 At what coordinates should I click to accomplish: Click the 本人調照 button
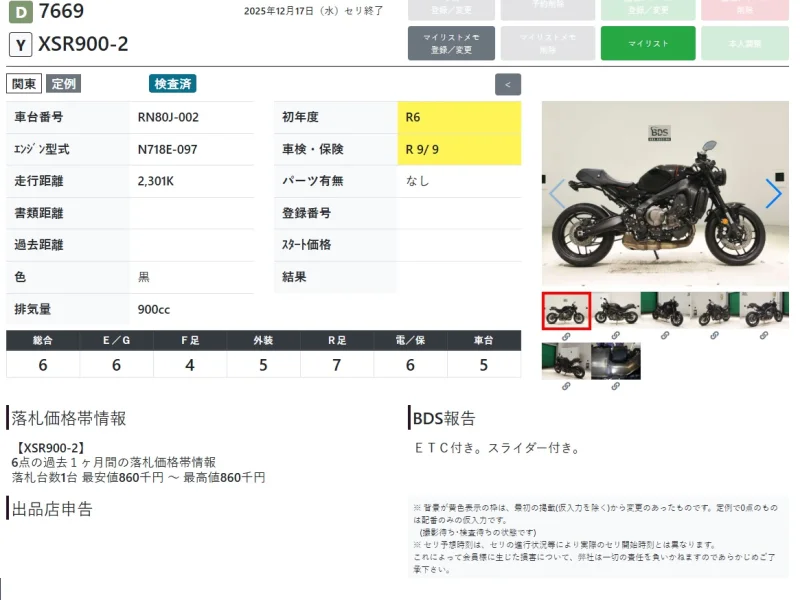745,43
